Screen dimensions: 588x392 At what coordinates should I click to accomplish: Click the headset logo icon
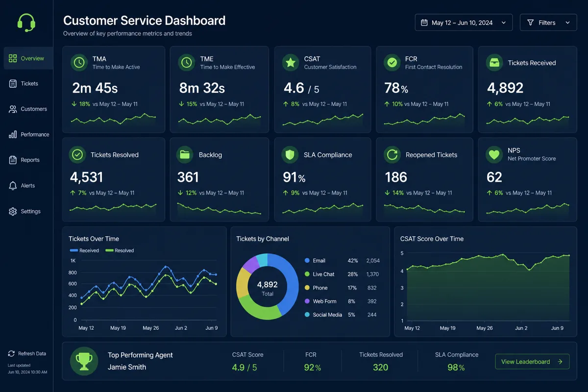tap(26, 23)
